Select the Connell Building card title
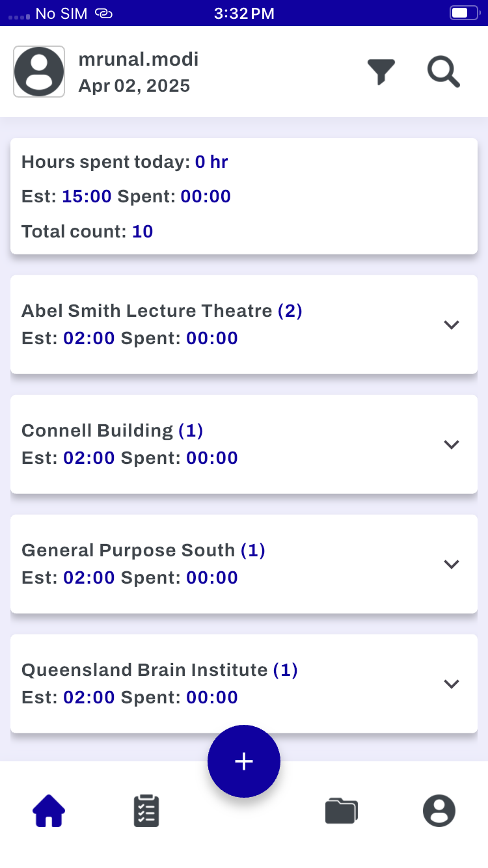This screenshot has width=488, height=868. (97, 431)
